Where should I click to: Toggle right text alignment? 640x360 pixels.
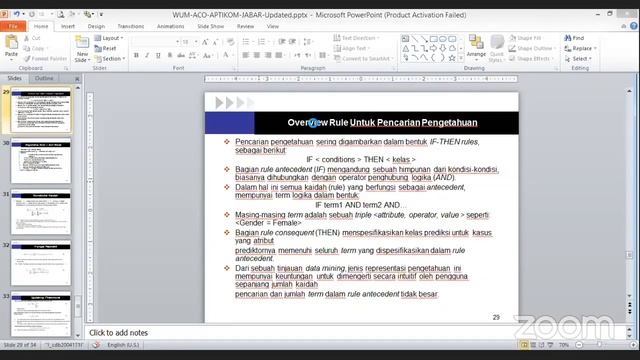tap(268, 55)
